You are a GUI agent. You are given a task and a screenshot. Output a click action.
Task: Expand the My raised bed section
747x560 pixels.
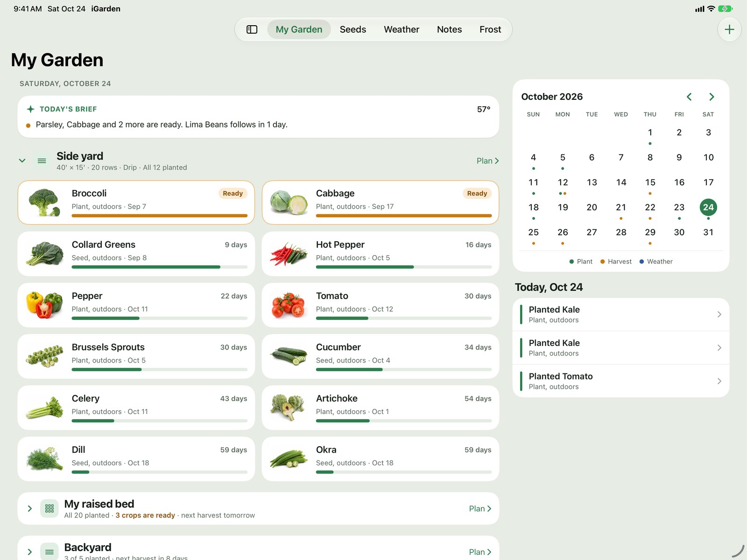pyautogui.click(x=30, y=509)
